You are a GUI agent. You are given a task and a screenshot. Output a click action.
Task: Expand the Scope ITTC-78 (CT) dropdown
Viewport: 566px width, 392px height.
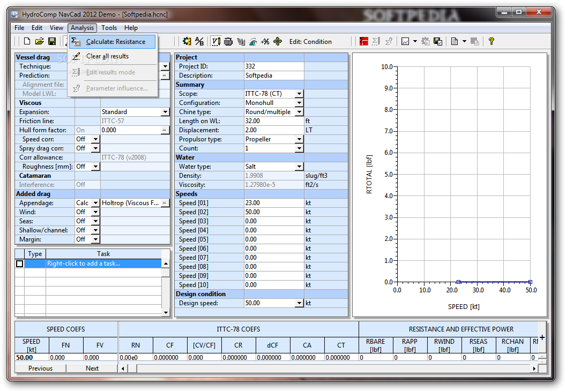pos(299,94)
